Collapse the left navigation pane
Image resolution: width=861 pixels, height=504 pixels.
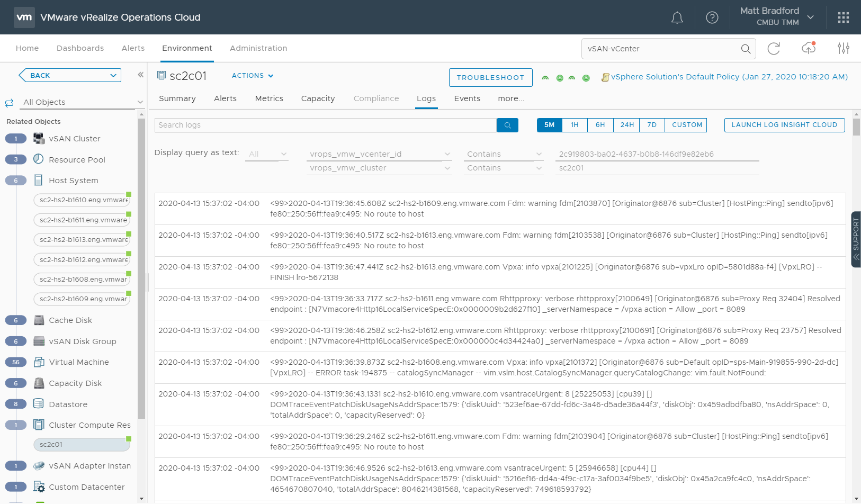pyautogui.click(x=140, y=75)
